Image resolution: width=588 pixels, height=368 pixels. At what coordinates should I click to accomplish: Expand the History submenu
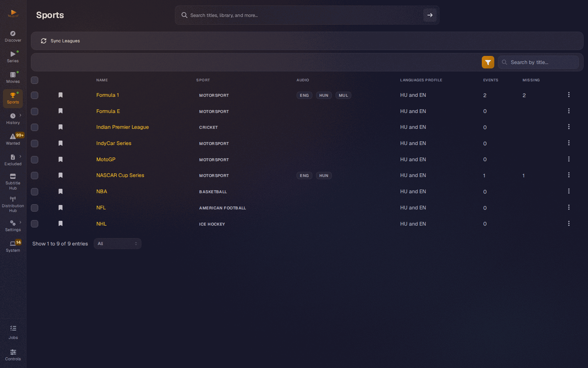[x=20, y=115]
